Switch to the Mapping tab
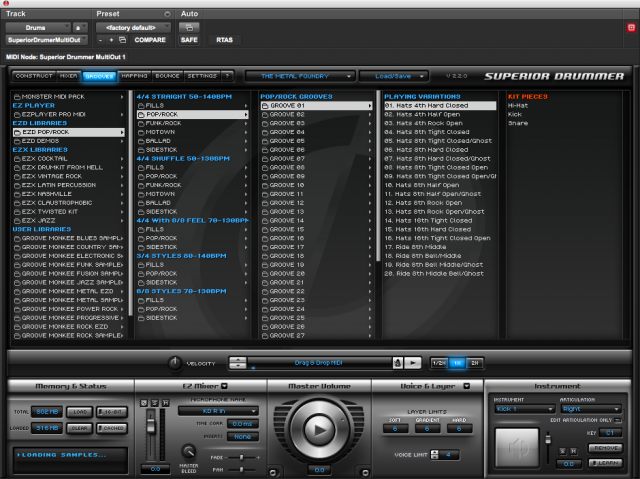This screenshot has height=479, width=640. (134, 76)
